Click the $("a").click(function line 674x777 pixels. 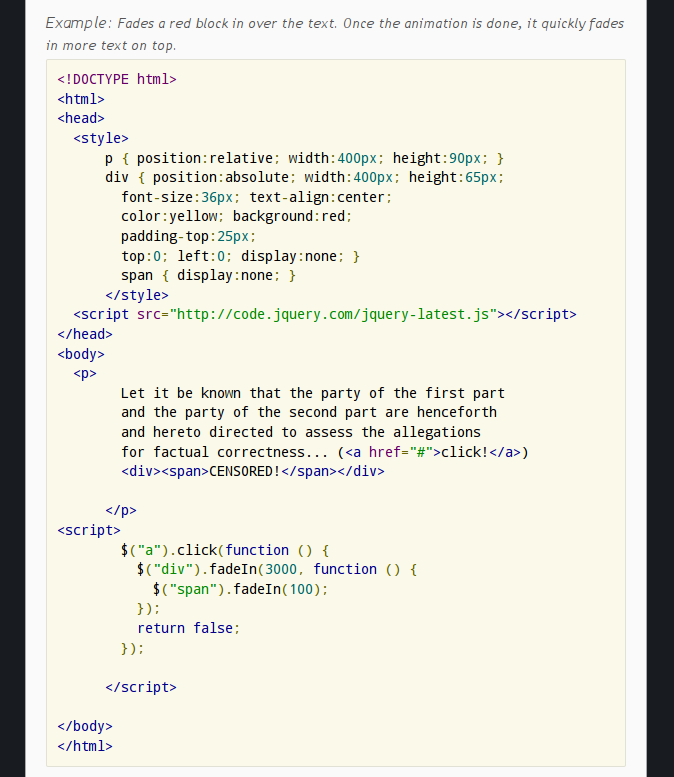click(x=225, y=550)
